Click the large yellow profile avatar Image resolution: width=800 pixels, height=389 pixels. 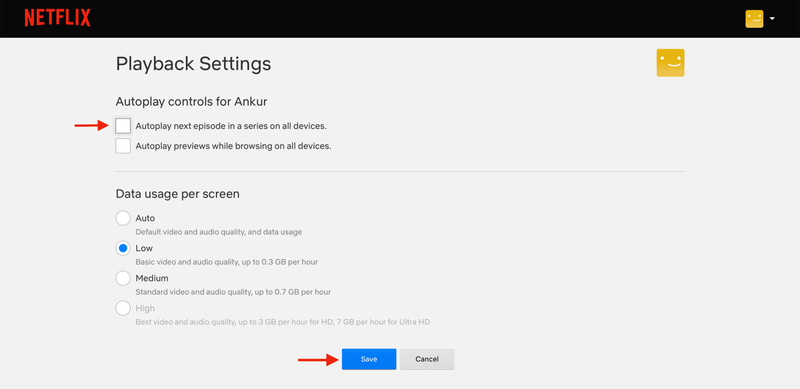670,63
